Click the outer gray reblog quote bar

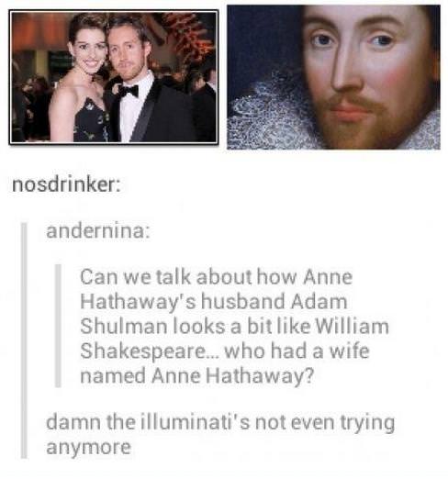pyautogui.click(x=24, y=340)
